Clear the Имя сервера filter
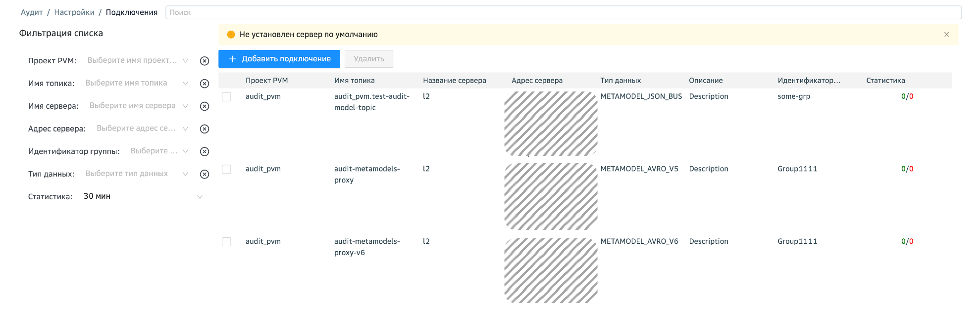 tap(204, 106)
